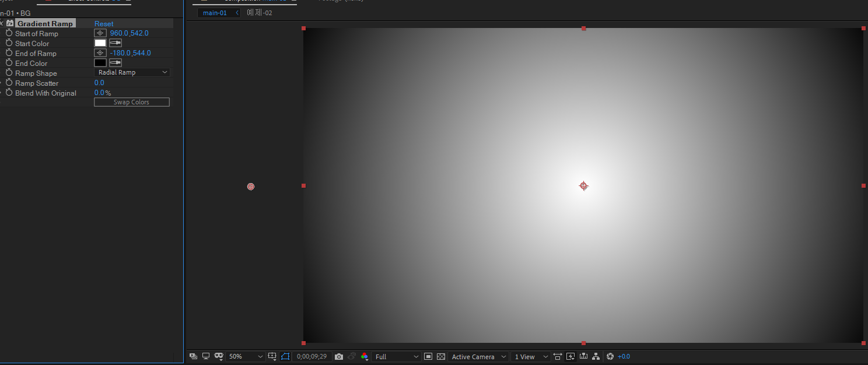Screen dimensions: 868x365
Task: Click the Swap Colors button
Action: click(x=132, y=102)
